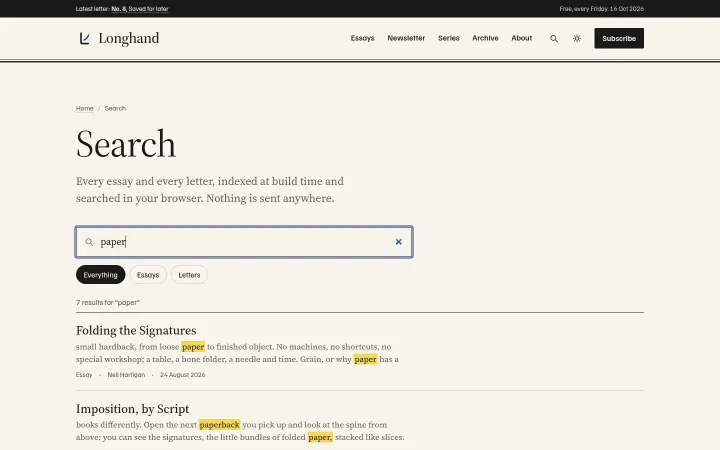Click the Essay label under Folding the Signatures

pyautogui.click(x=84, y=375)
